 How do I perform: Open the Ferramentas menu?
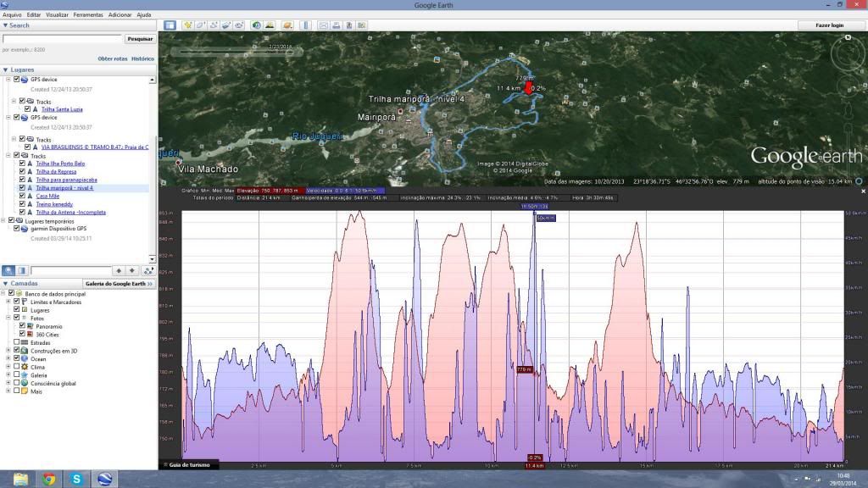88,14
